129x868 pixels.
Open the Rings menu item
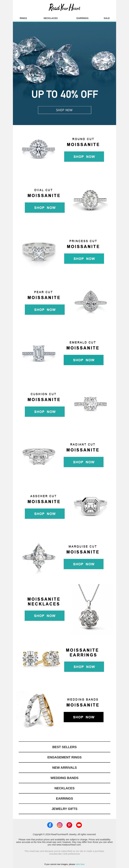point(23,18)
